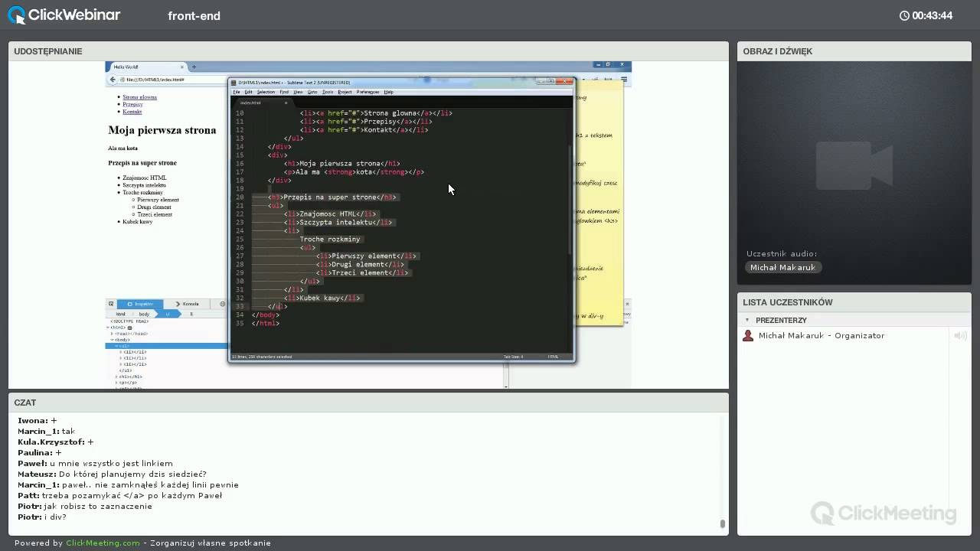
Task: Open the Goto menu in Sublime Text
Action: pyautogui.click(x=312, y=92)
